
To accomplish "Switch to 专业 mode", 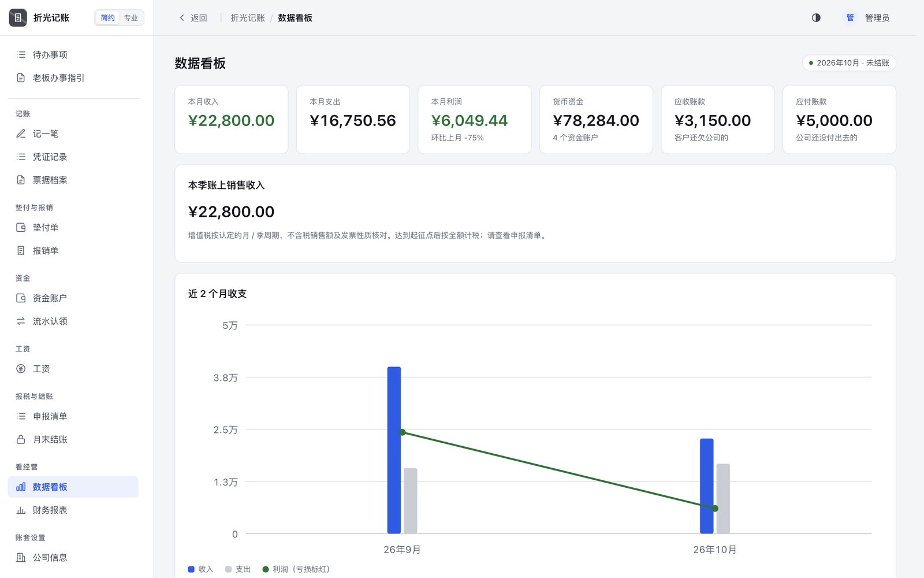I will [x=131, y=18].
